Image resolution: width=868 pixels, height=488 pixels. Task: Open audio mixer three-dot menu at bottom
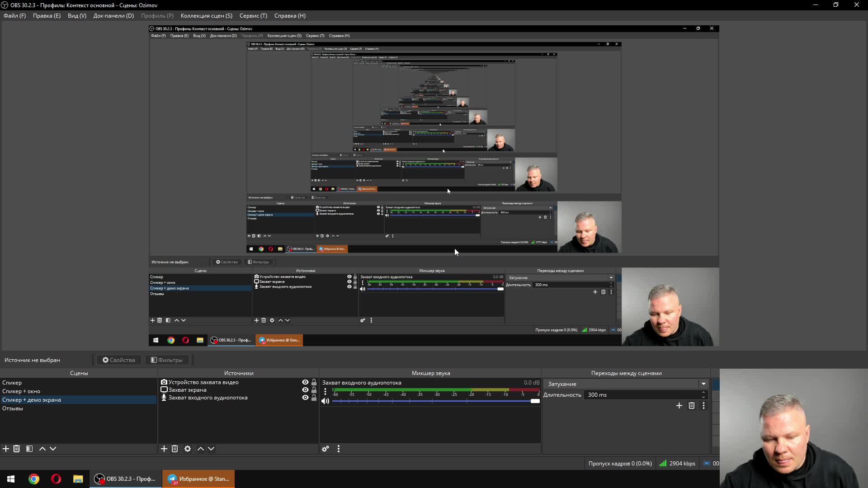[339, 449]
